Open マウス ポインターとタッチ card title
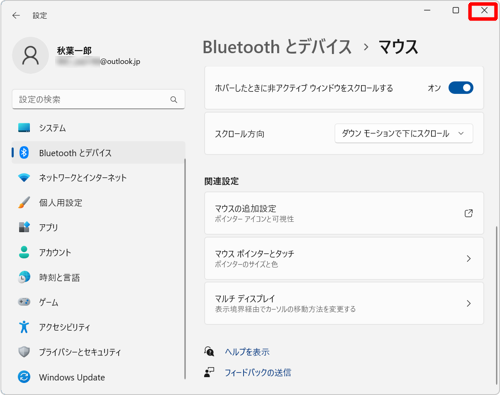500x395 pixels. coord(254,254)
